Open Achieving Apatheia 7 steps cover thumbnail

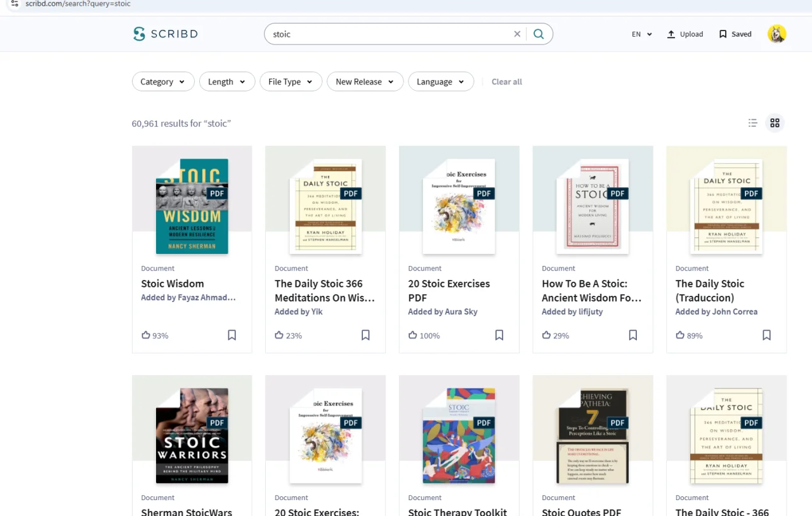coord(593,435)
